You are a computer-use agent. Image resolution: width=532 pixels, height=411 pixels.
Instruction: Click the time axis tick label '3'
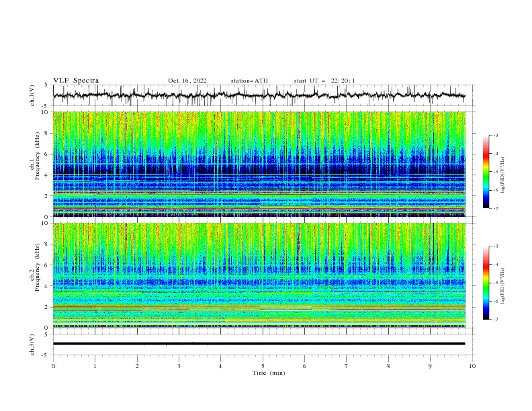pyautogui.click(x=179, y=366)
